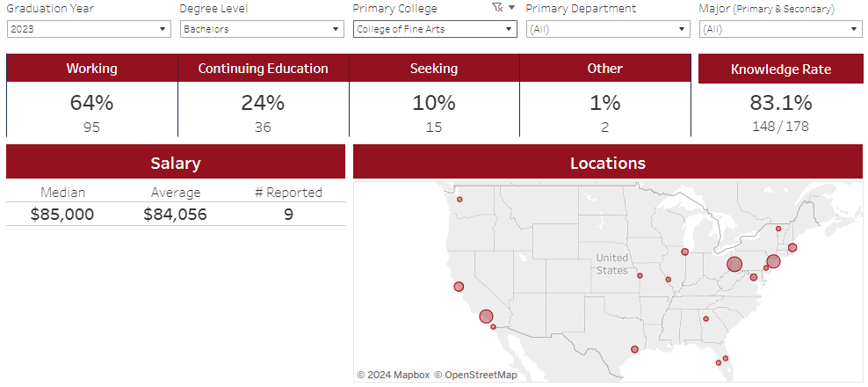
Task: Select the Continuing Education tile
Action: tap(263, 95)
